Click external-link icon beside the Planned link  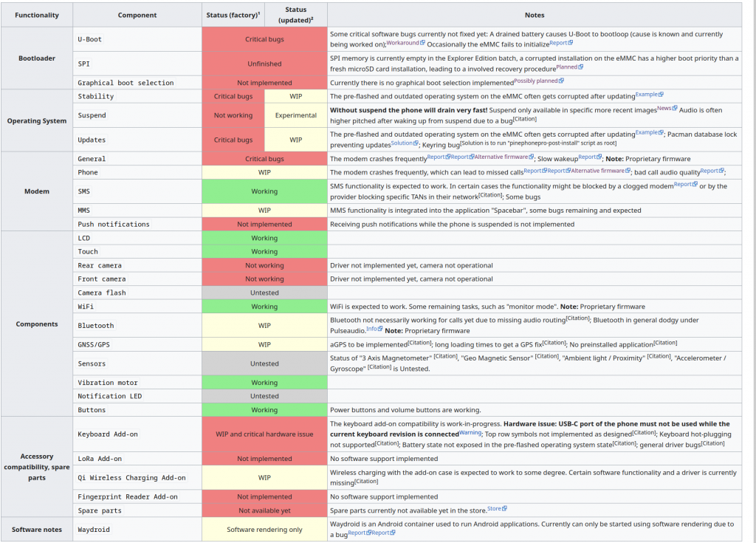pos(581,66)
